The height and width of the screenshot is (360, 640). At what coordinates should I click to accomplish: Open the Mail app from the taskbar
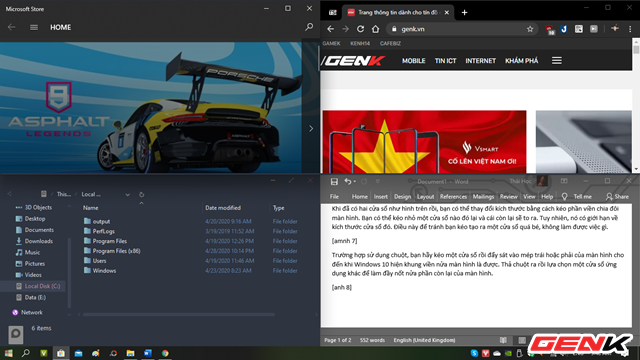[x=78, y=353]
